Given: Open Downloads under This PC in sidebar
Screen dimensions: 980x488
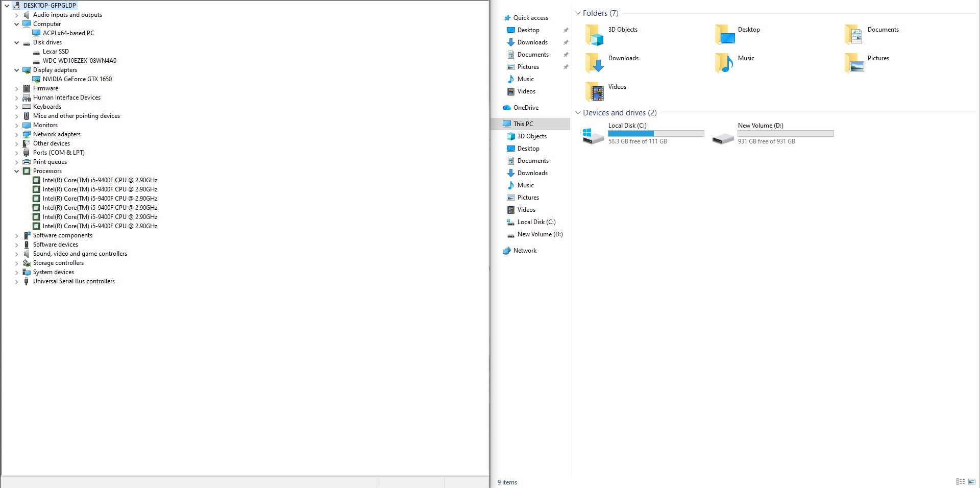Looking at the screenshot, I should [532, 173].
